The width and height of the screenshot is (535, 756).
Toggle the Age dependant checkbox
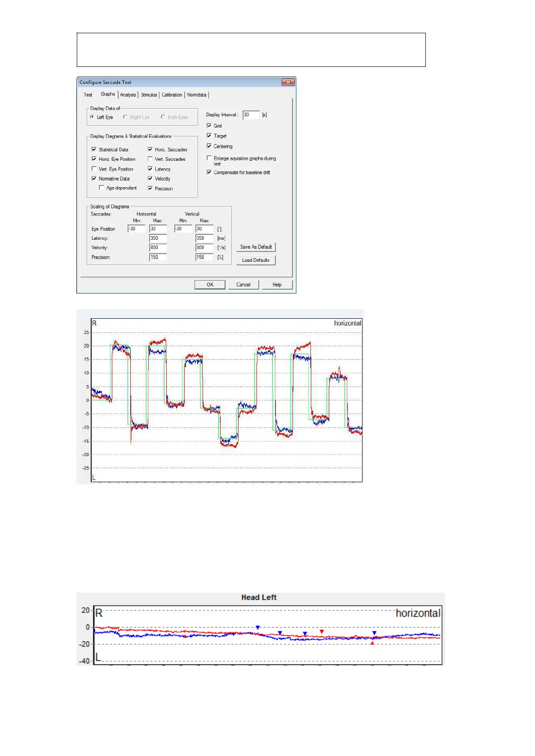[102, 188]
